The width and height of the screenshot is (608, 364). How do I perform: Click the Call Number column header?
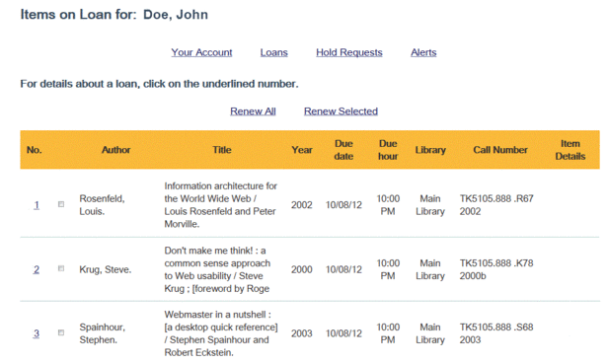click(x=500, y=150)
